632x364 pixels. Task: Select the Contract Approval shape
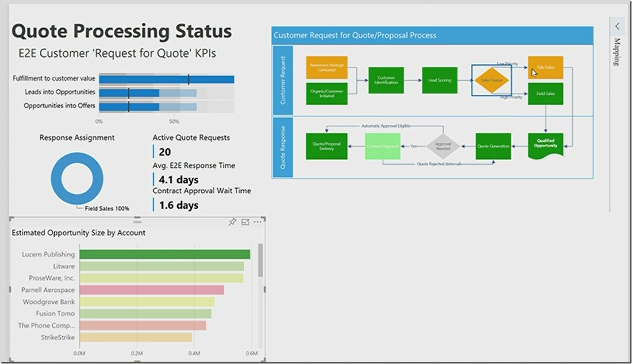383,146
